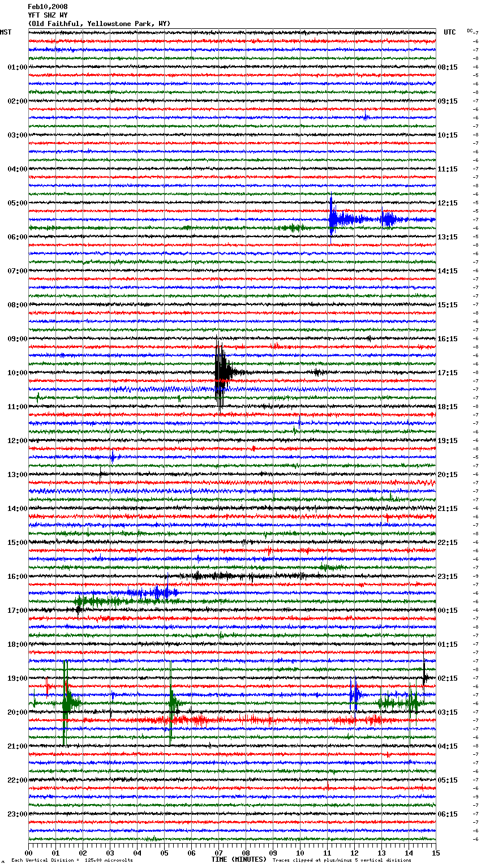481x868 pixels.
Task: Click minute '09' on the time axis
Action: pyautogui.click(x=273, y=853)
